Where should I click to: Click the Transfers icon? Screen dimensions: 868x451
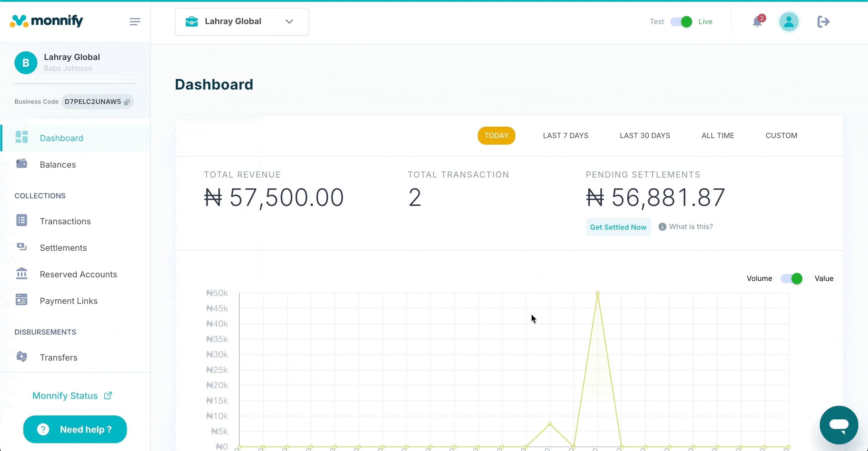22,357
